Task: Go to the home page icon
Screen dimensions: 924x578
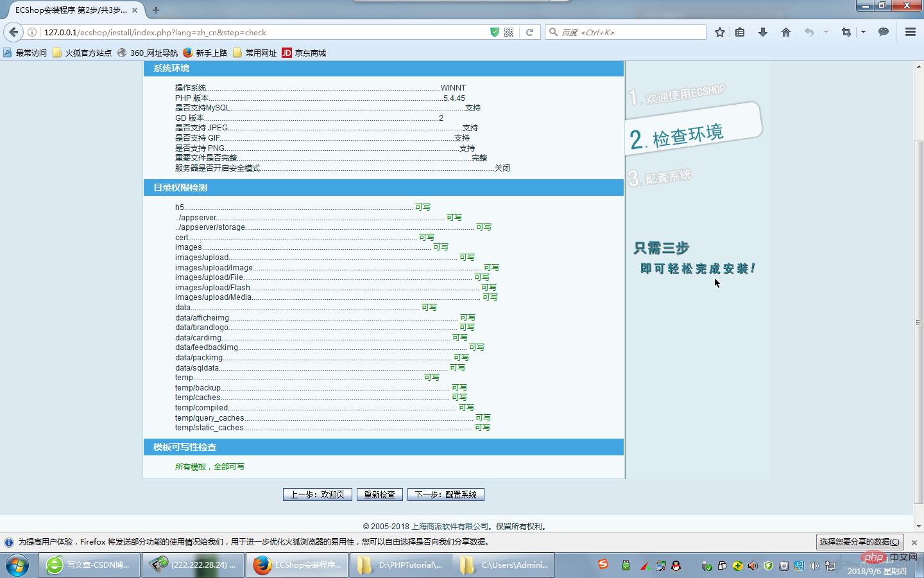Action: tap(786, 32)
